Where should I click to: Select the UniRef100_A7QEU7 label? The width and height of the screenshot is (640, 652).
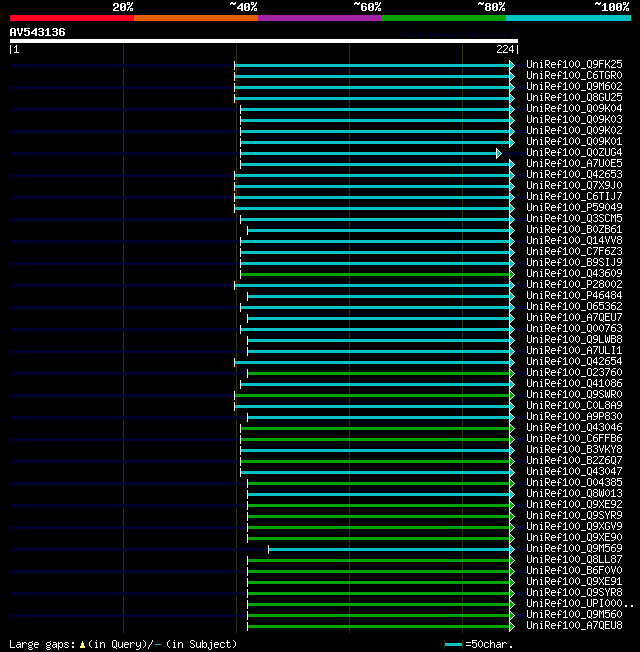(574, 317)
